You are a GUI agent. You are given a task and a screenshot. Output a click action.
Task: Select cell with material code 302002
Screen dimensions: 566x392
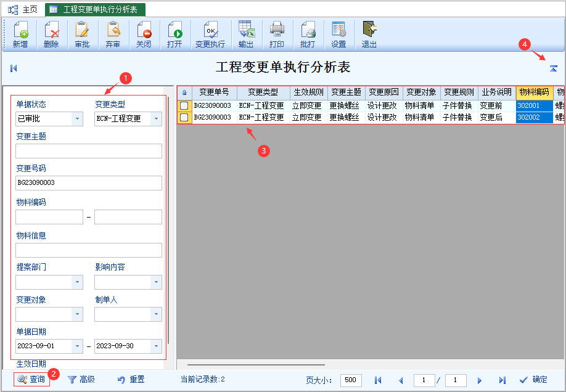pos(535,117)
